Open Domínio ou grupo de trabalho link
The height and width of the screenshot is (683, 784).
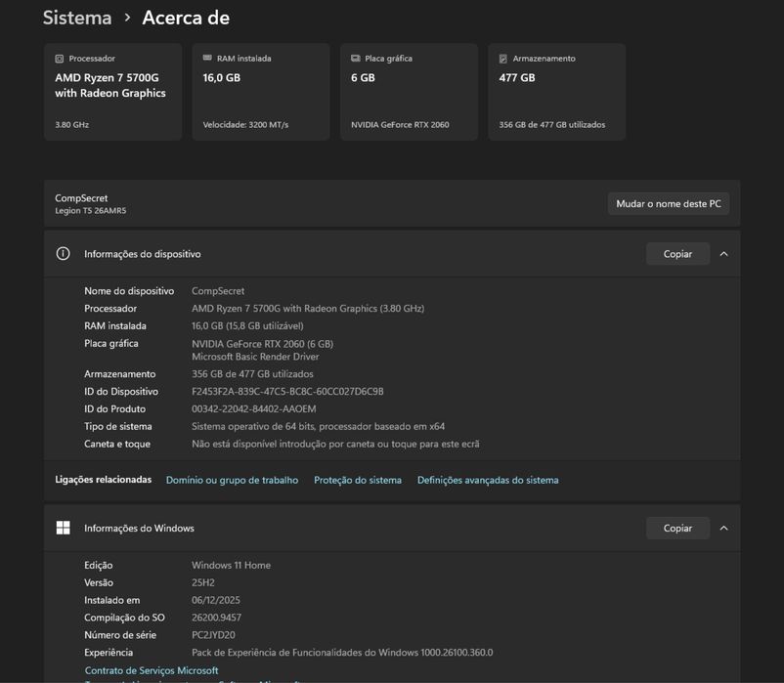pos(232,480)
